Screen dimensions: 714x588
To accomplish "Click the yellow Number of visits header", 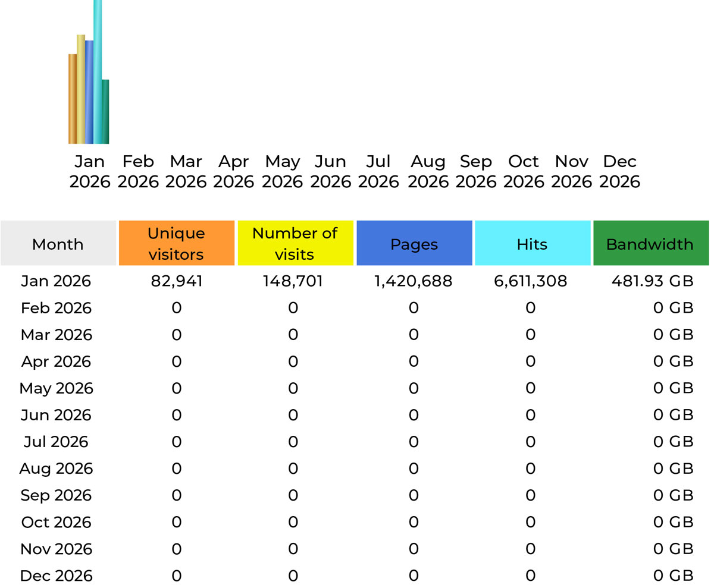I will click(x=295, y=242).
